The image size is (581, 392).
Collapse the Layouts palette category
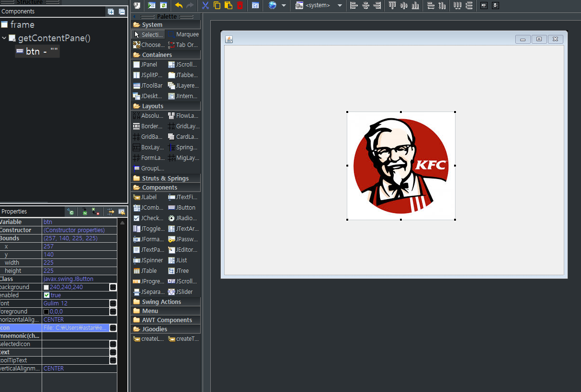[166, 106]
